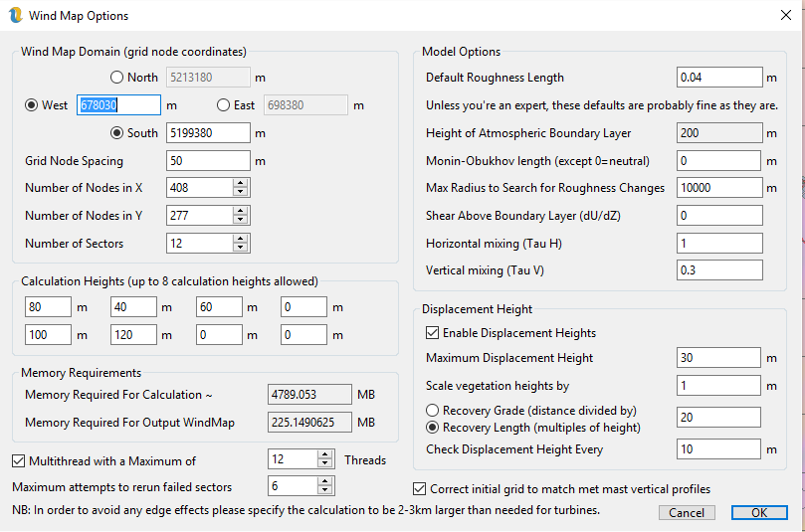Image resolution: width=805 pixels, height=532 pixels.
Task: Increase Number of Nodes in X
Action: (241, 183)
